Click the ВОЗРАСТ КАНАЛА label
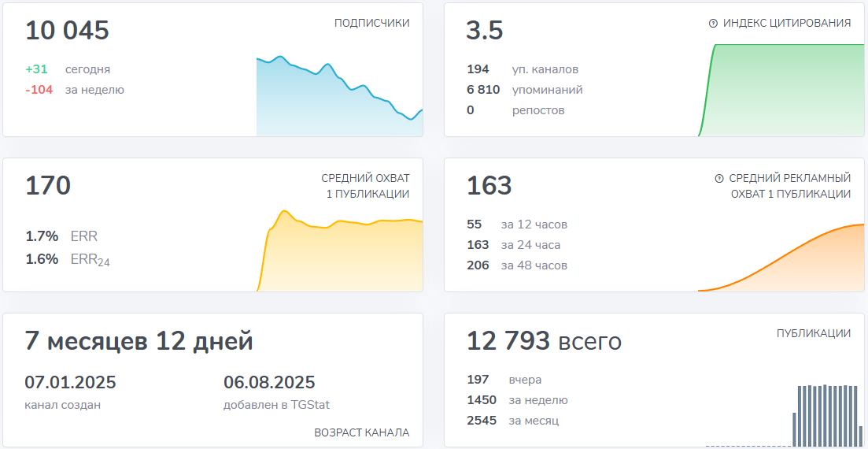This screenshot has width=868, height=449. (362, 433)
